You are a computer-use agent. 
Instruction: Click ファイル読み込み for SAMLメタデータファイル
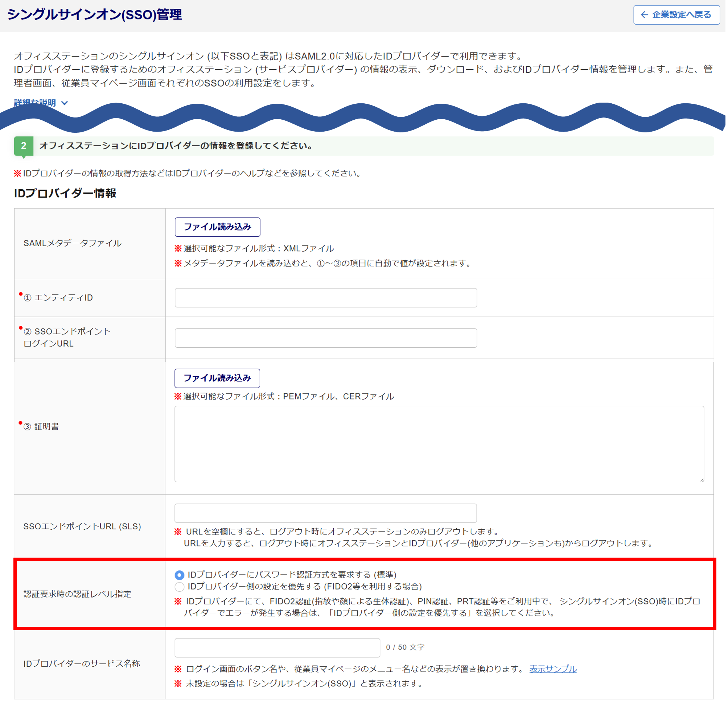[x=217, y=227]
